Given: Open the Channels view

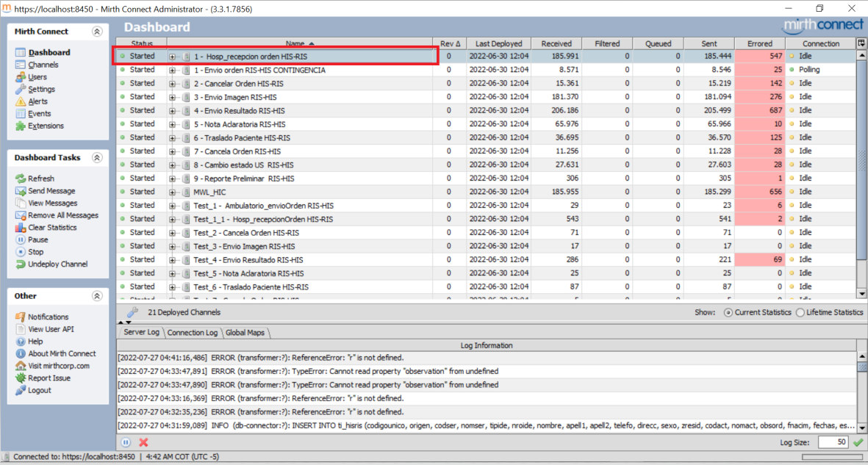Looking at the screenshot, I should coord(43,65).
